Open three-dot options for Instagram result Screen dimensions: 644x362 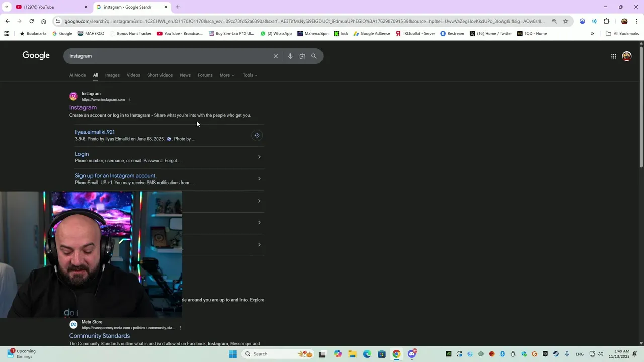(129, 100)
